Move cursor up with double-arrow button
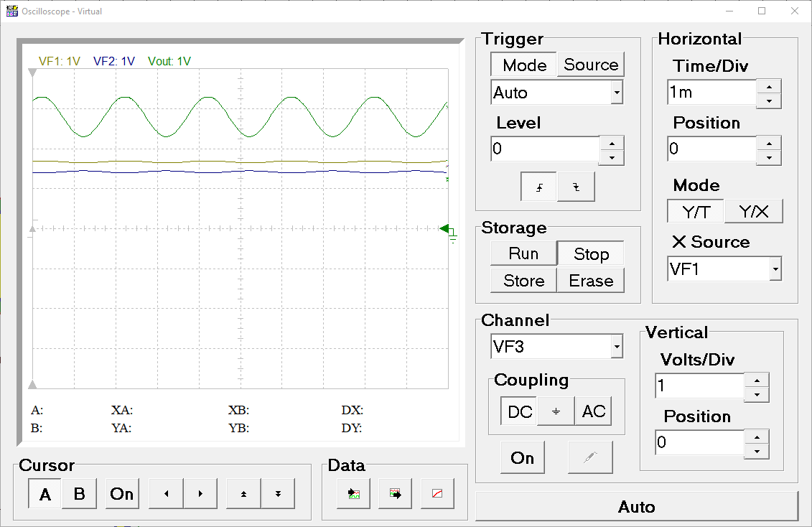Viewport: 812px width, 527px height. tap(243, 494)
